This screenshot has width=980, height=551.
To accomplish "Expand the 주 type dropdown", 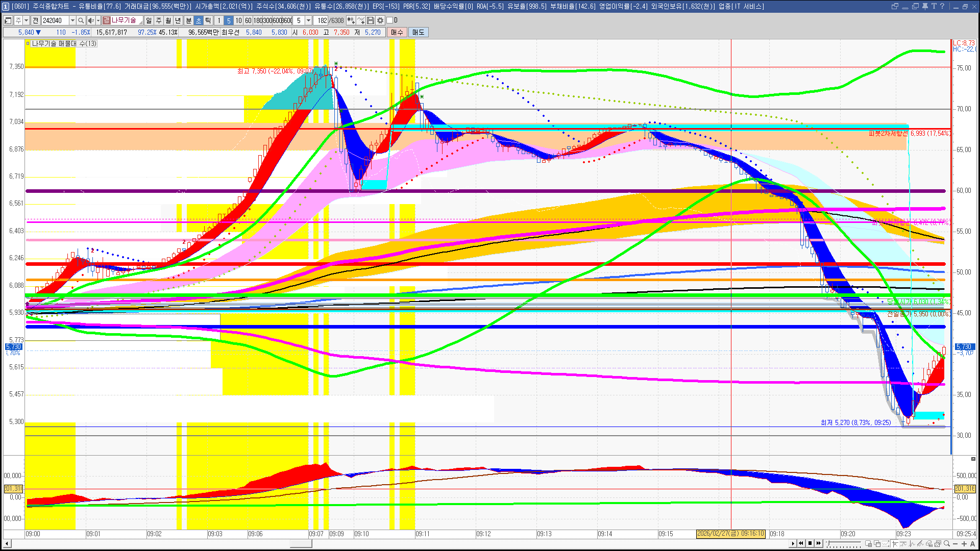I will (26, 20).
